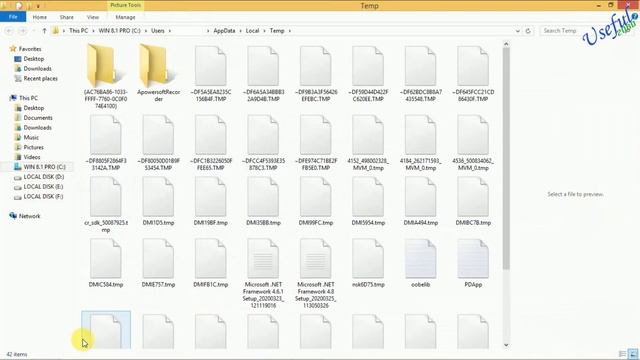Screen dimensions: 640x360
Task: Select LOCAL DISK (D:) in sidebar
Action: pyautogui.click(x=44, y=177)
